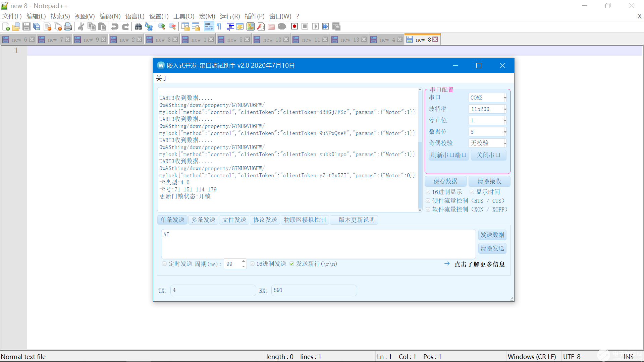Uncheck the 发送新行 checkbox

[292, 264]
